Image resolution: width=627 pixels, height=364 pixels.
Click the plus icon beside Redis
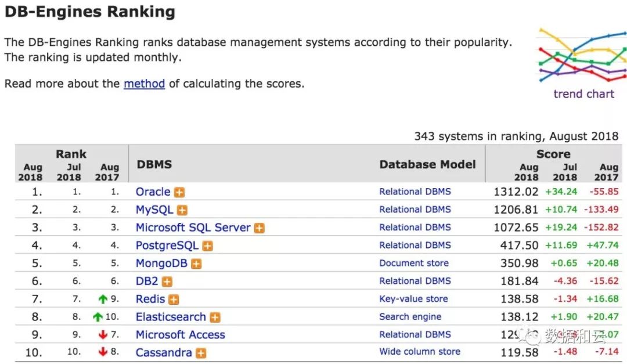174,300
